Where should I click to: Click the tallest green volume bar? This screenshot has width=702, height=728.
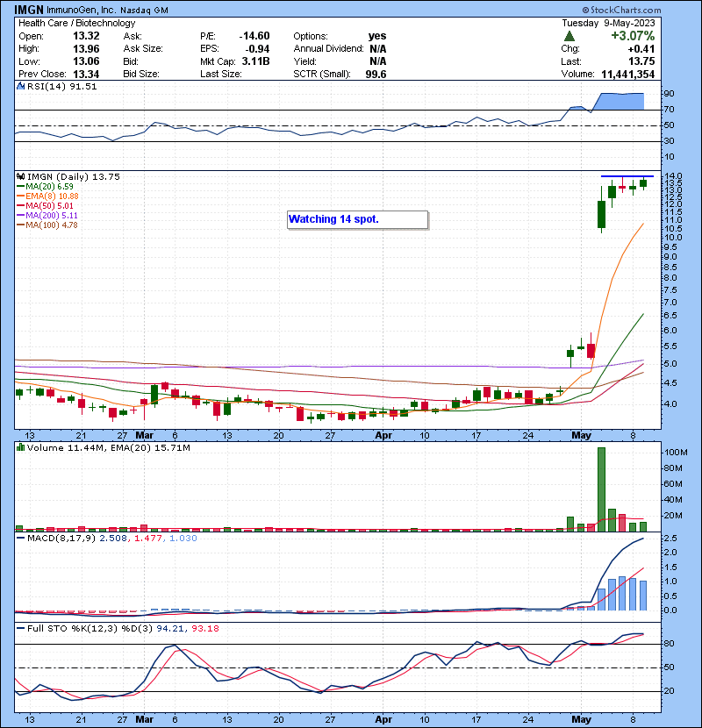click(601, 489)
